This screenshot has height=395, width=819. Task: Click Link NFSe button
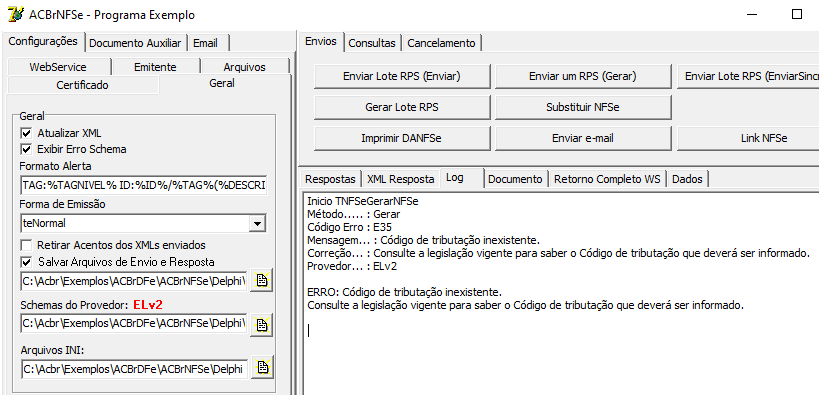(x=748, y=138)
